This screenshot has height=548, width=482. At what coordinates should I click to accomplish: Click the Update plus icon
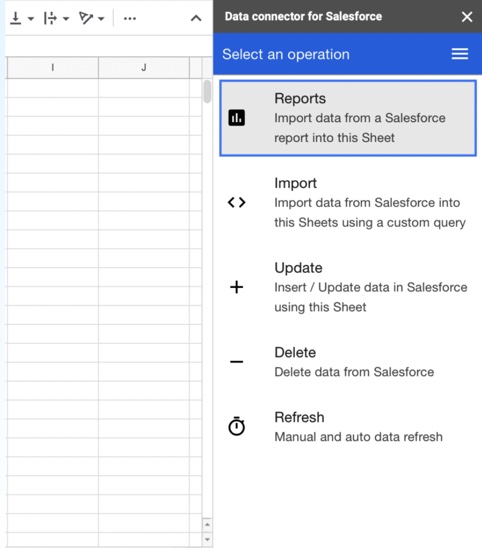tap(237, 287)
